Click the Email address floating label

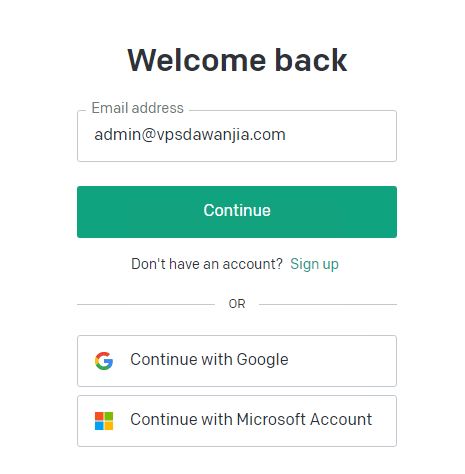coord(137,108)
